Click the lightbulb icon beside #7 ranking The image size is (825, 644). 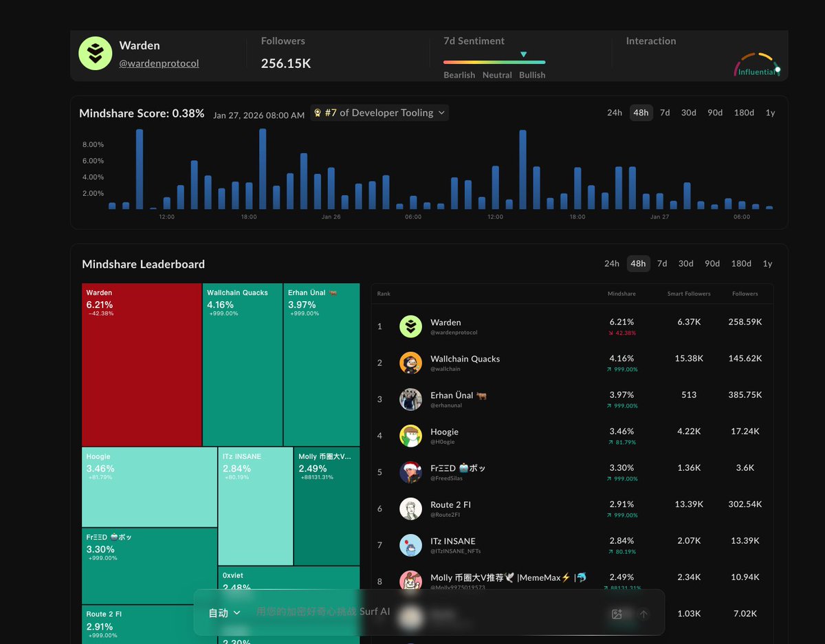(x=318, y=113)
